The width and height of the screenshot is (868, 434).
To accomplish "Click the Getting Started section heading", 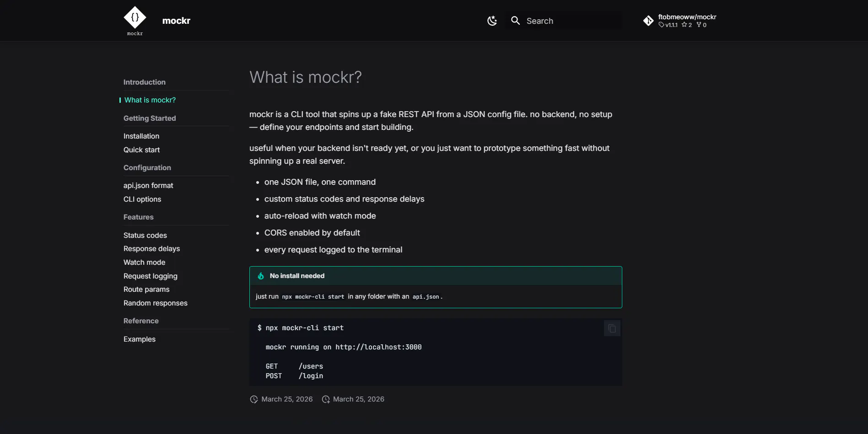I will click(150, 118).
